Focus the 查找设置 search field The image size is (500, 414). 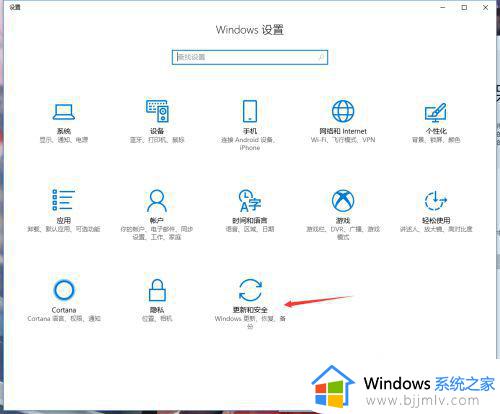pos(250,57)
